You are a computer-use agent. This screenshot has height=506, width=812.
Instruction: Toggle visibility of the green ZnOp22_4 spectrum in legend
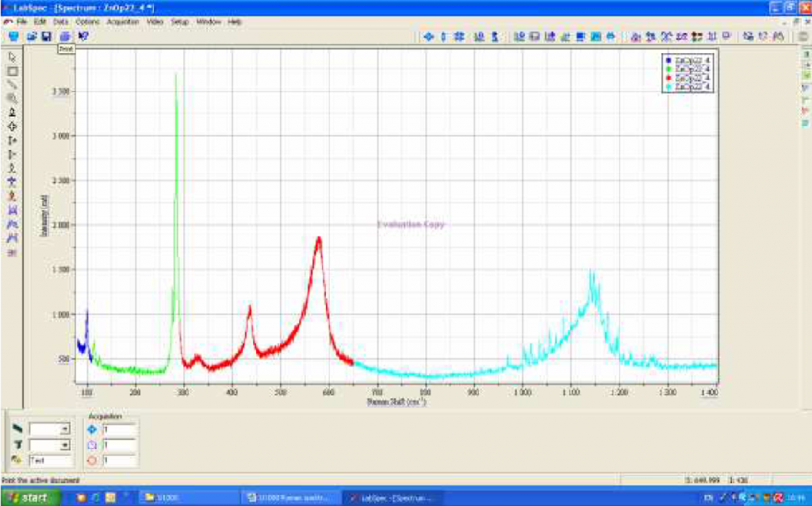click(669, 69)
